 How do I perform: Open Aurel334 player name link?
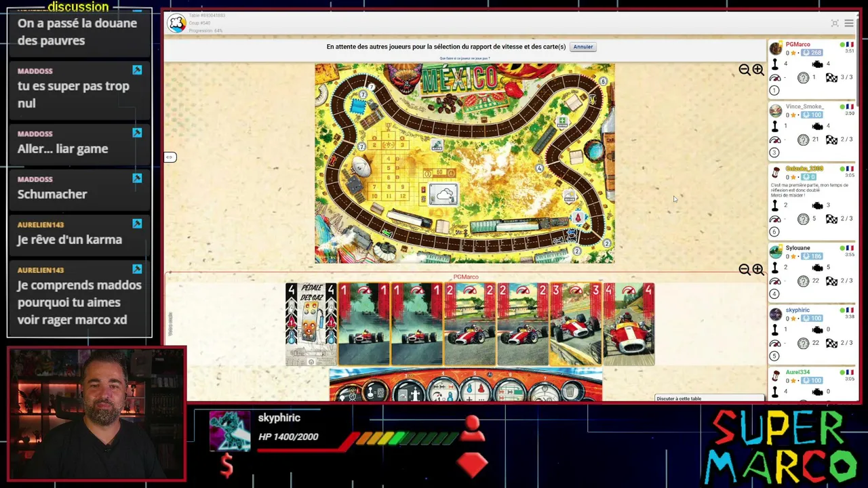point(798,372)
